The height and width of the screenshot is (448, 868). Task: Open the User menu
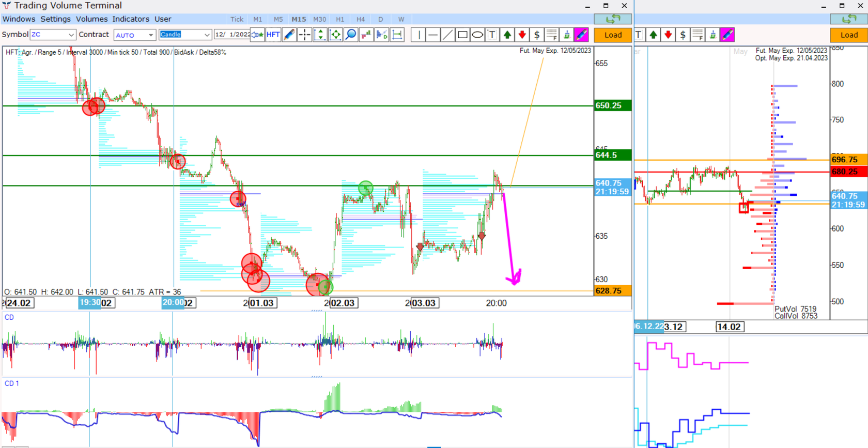pos(163,19)
